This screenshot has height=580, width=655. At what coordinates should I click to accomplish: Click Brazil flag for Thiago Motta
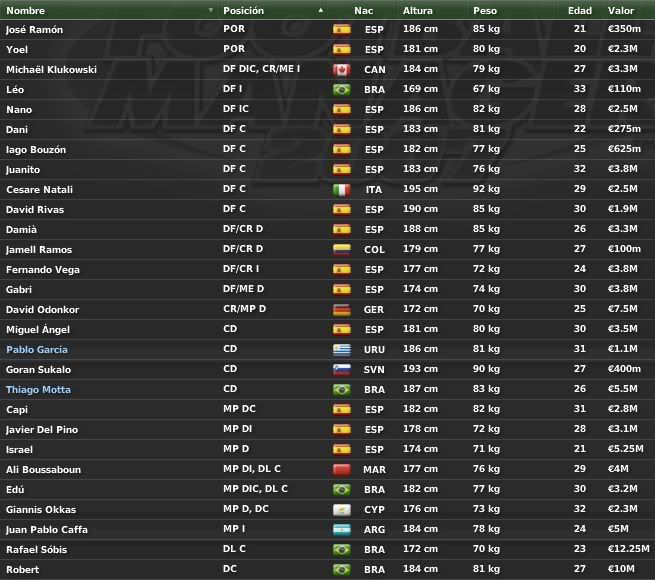click(x=342, y=389)
